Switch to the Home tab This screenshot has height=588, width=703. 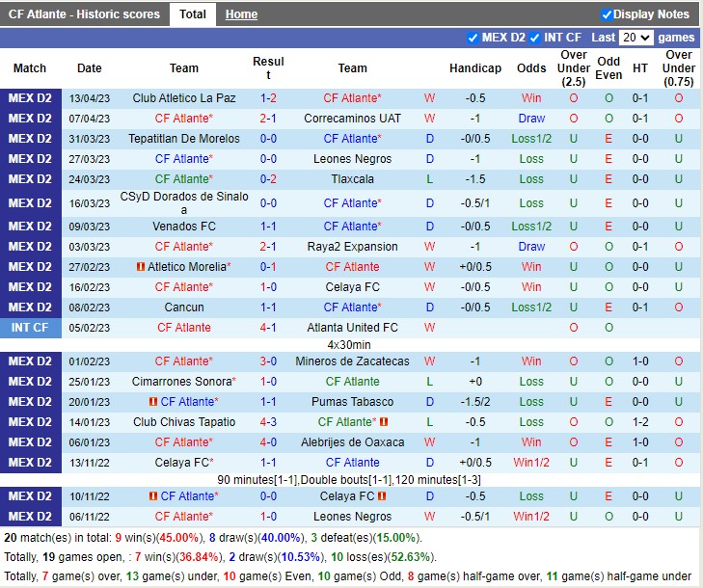[241, 14]
